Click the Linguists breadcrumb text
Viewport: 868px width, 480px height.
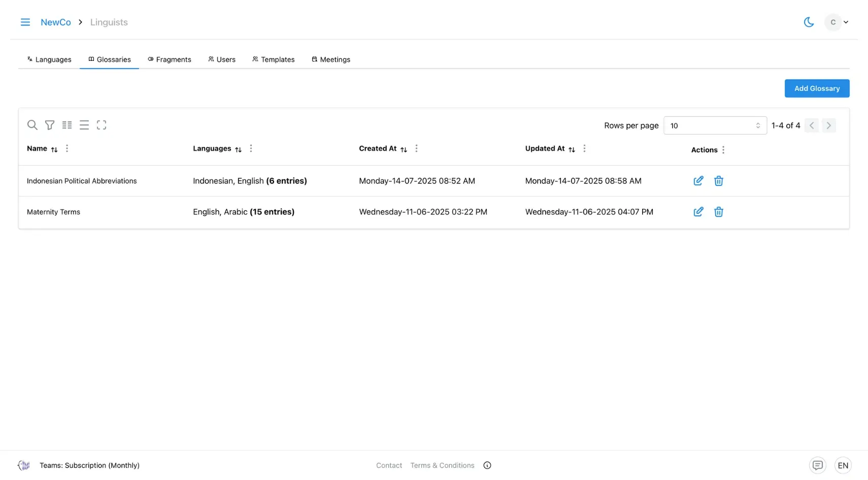(x=109, y=22)
